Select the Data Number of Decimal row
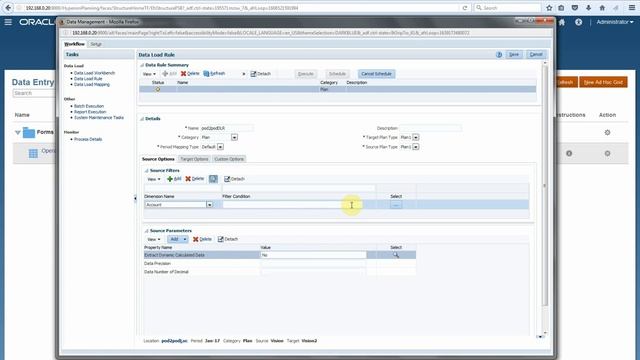The height and width of the screenshot is (360, 640). [280, 272]
